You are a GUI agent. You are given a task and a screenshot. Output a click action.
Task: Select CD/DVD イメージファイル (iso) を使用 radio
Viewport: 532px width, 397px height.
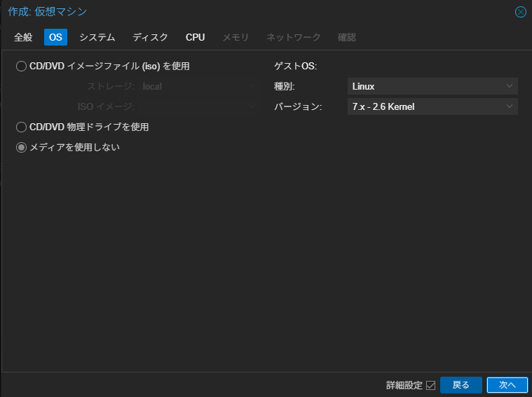tap(21, 66)
